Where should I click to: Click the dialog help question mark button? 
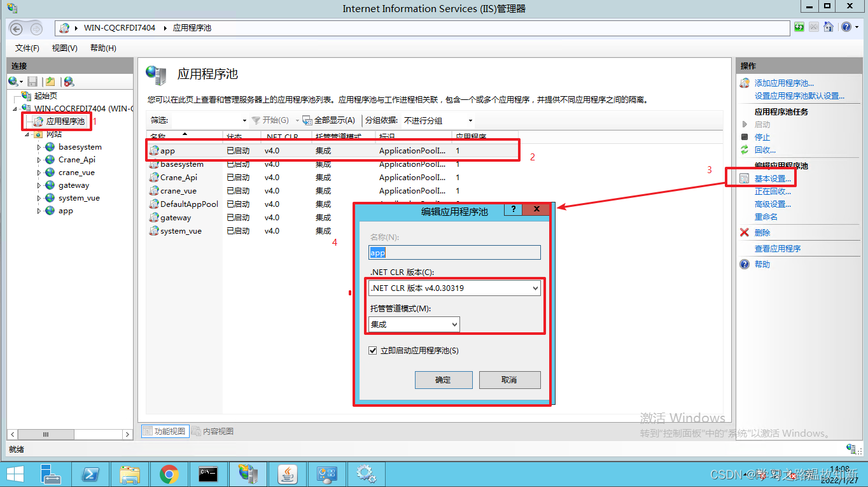pyautogui.click(x=513, y=209)
